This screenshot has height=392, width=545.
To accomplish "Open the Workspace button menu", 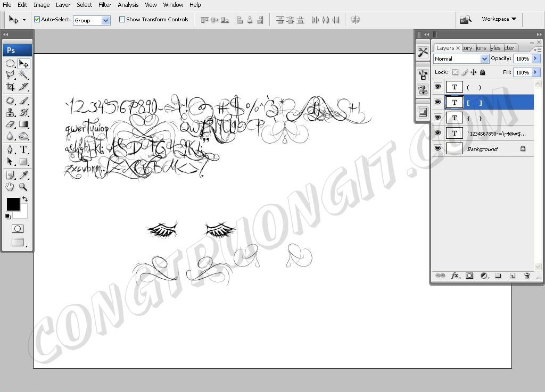I will click(499, 19).
